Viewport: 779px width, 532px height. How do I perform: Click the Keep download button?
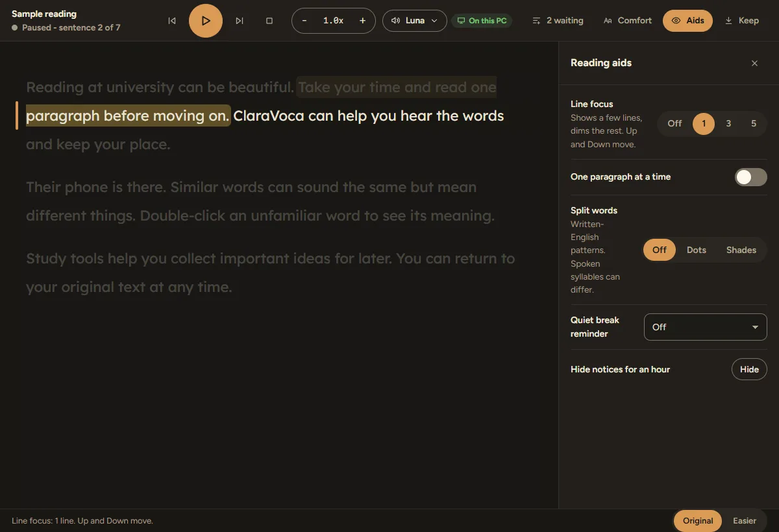point(741,21)
